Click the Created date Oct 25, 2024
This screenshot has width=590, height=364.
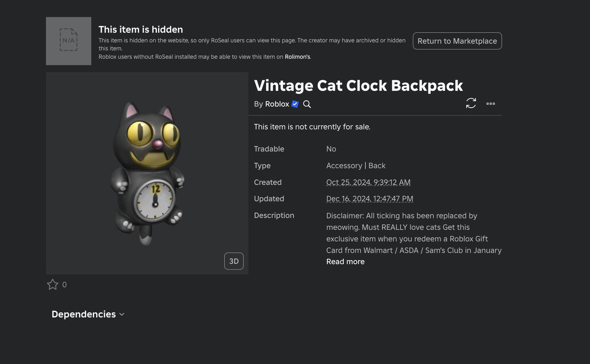tap(368, 182)
